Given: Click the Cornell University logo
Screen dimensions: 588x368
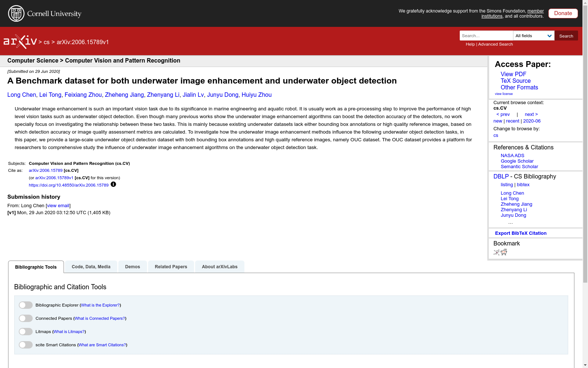Looking at the screenshot, I should (44, 14).
